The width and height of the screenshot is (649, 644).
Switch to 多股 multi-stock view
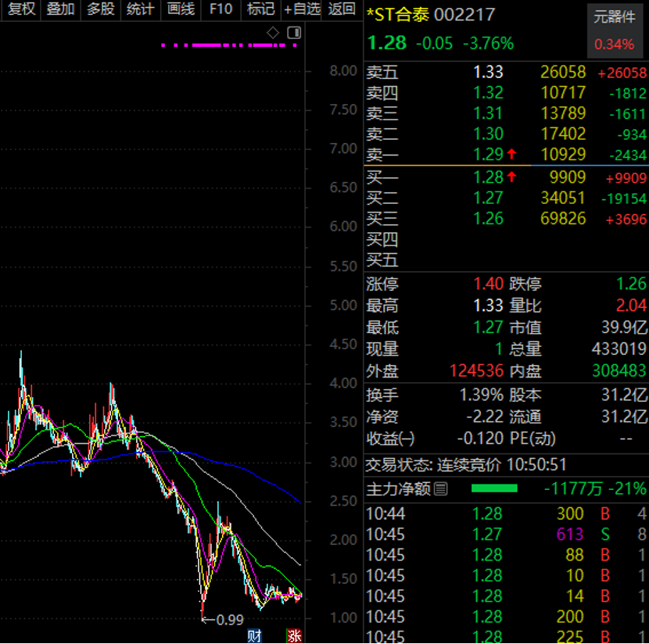(x=100, y=9)
